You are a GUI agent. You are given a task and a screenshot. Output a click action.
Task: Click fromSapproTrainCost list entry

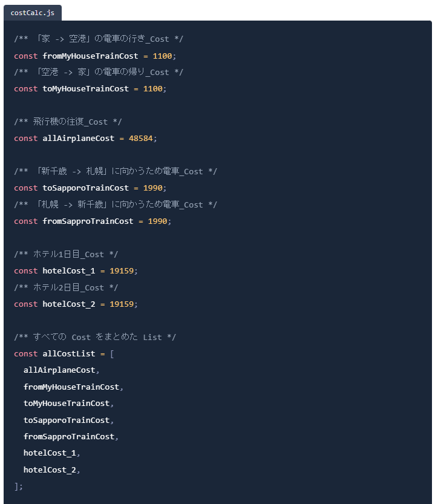tap(69, 436)
